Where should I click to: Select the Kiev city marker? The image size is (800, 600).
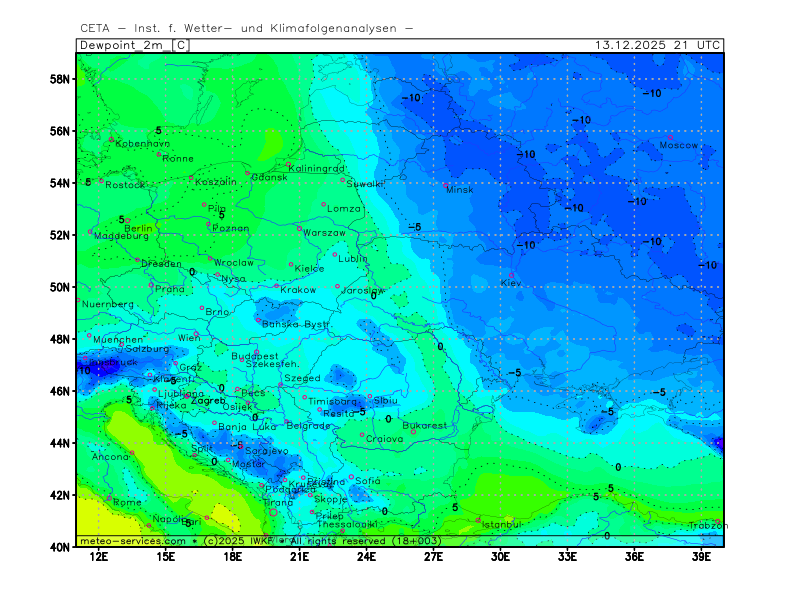click(512, 275)
